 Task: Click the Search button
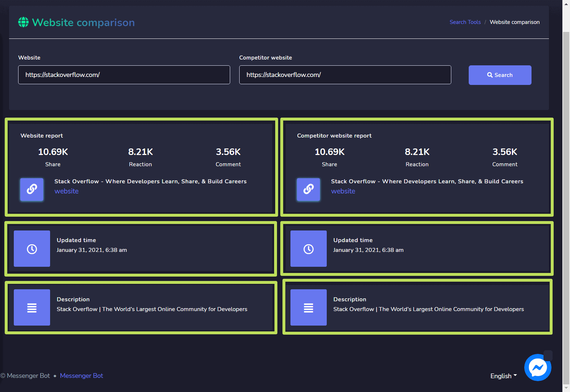pos(500,75)
